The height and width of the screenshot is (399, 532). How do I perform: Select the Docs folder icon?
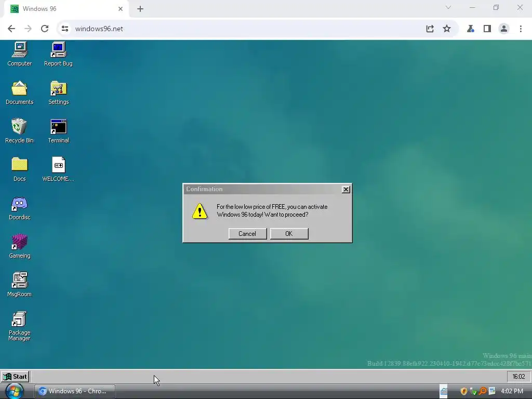19,169
